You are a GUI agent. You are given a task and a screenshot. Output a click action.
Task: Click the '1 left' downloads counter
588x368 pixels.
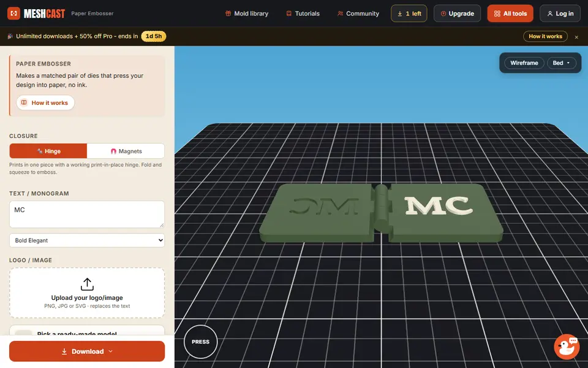coord(409,13)
